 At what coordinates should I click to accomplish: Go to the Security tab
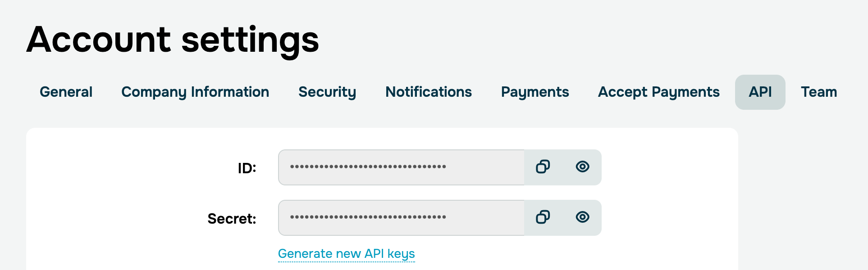(327, 92)
